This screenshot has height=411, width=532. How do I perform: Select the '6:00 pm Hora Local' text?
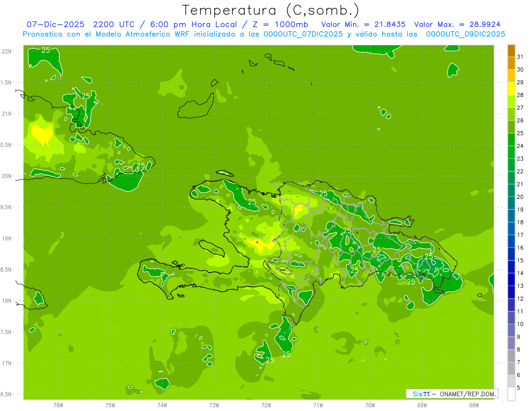click(194, 24)
